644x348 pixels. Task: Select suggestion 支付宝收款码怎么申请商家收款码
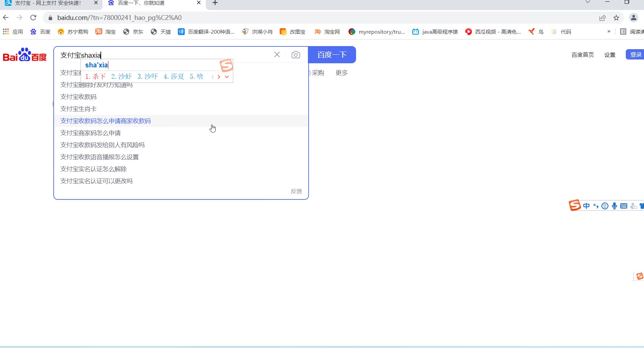click(x=181, y=121)
